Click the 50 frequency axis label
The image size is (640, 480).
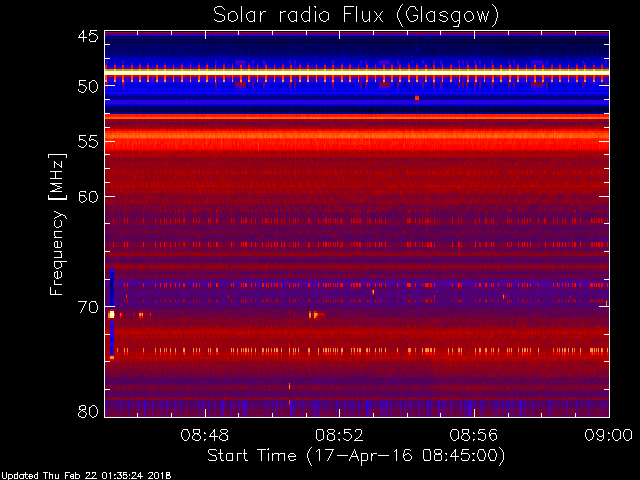pos(88,87)
